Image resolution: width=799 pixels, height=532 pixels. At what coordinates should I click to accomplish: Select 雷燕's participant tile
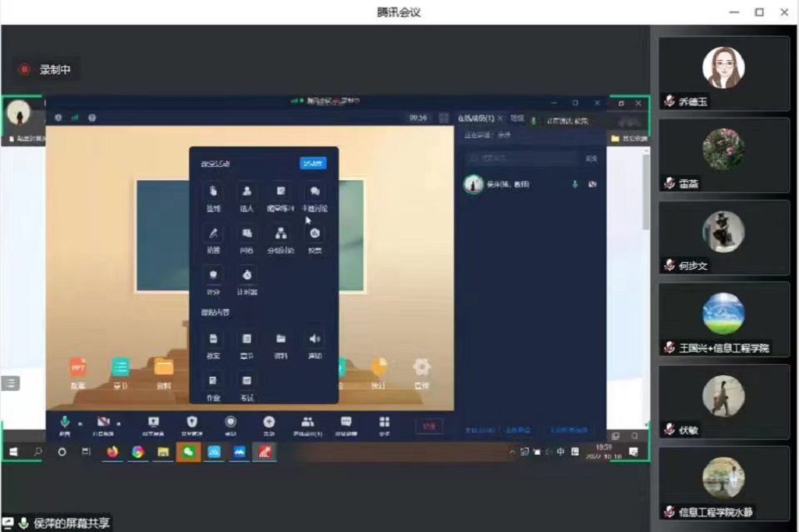pyautogui.click(x=723, y=155)
